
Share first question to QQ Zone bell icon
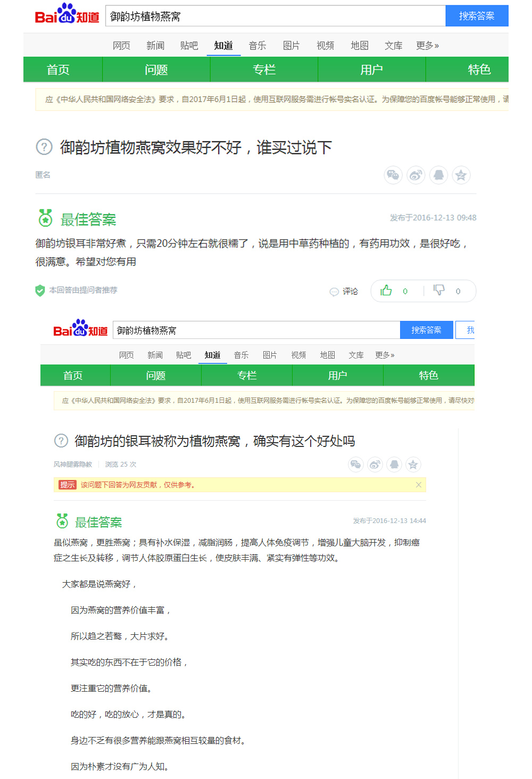point(439,175)
